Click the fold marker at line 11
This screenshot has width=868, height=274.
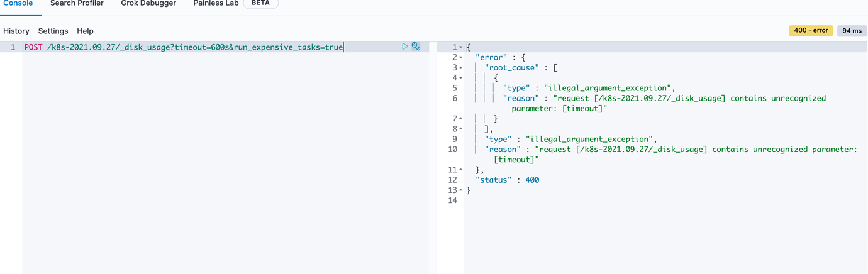460,170
